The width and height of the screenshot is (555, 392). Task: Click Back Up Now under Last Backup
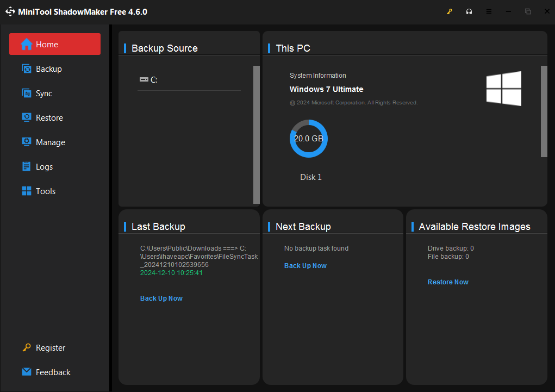[x=161, y=298]
